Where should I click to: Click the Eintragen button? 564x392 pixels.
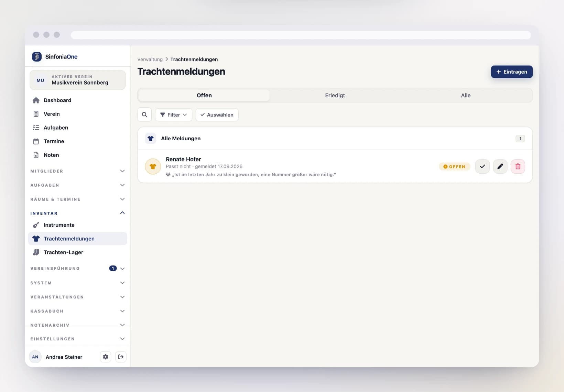pyautogui.click(x=512, y=72)
